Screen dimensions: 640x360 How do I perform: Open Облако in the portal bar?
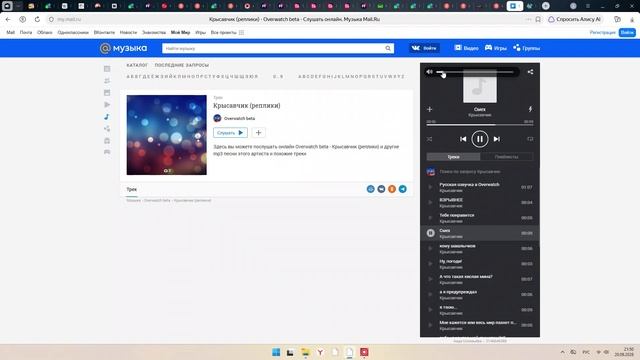coord(44,32)
